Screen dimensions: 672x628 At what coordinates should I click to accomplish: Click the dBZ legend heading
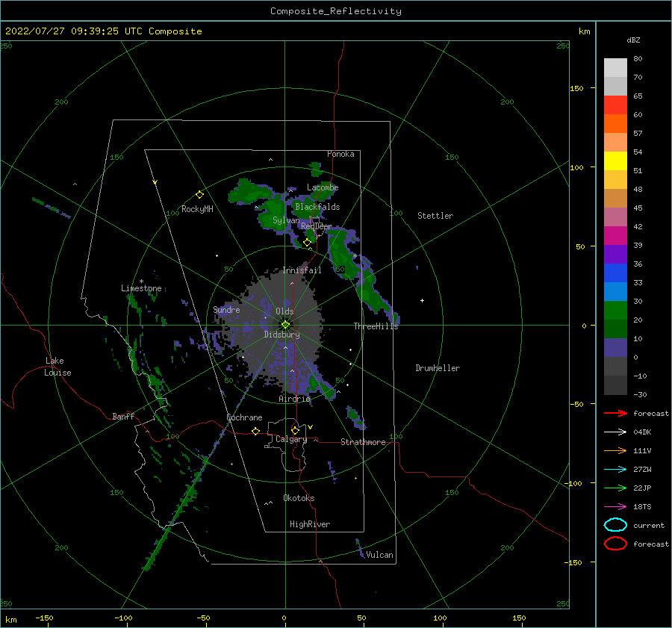point(633,40)
